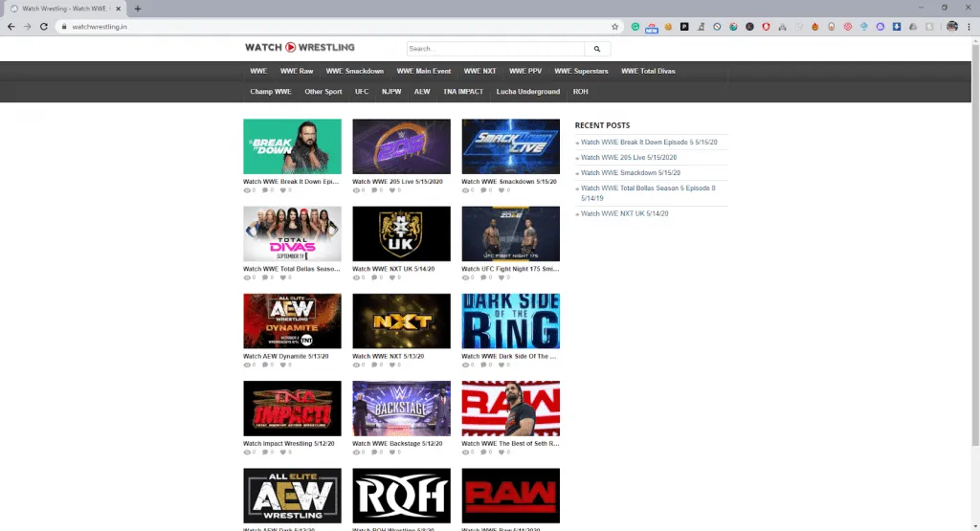Click the browser forward arrow
The height and width of the screenshot is (531, 980).
coord(27,26)
